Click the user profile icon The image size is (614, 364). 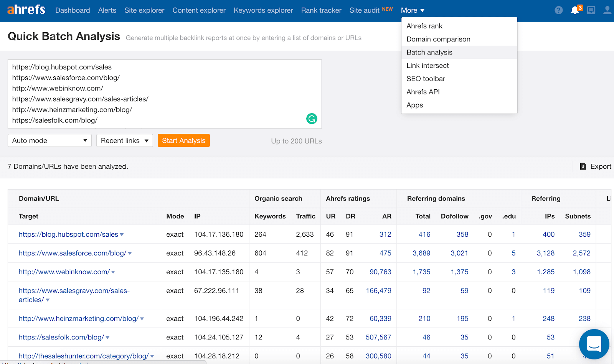[607, 10]
